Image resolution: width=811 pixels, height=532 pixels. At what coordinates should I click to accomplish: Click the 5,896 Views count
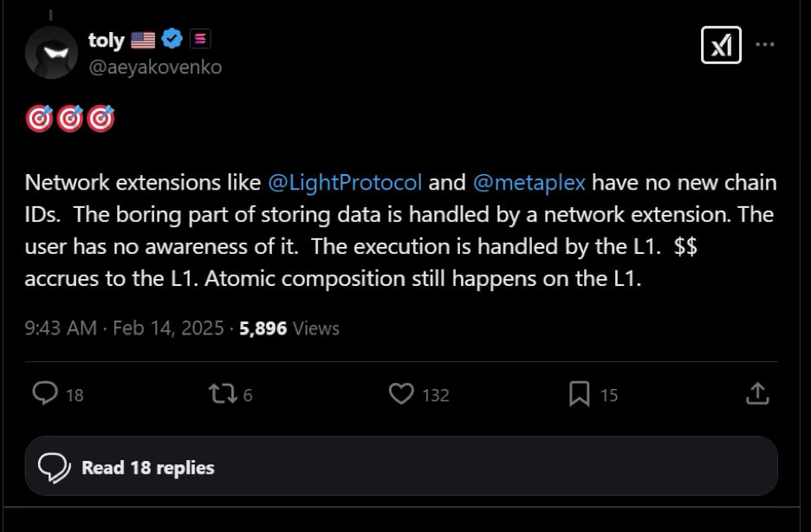coord(289,328)
